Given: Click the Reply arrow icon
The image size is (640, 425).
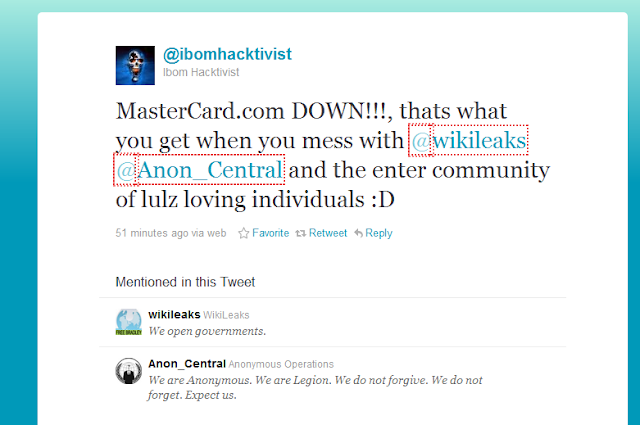Looking at the screenshot, I should [358, 233].
